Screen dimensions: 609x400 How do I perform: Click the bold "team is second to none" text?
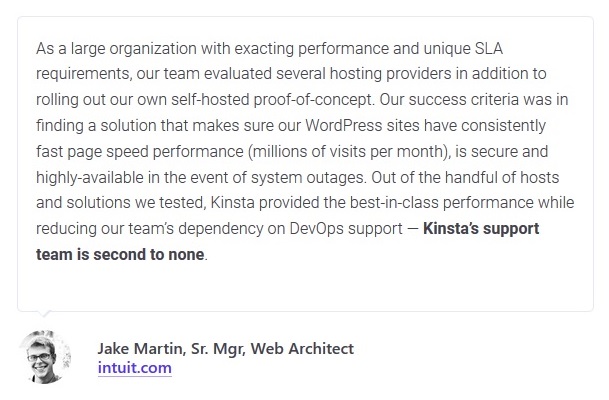tap(120, 254)
